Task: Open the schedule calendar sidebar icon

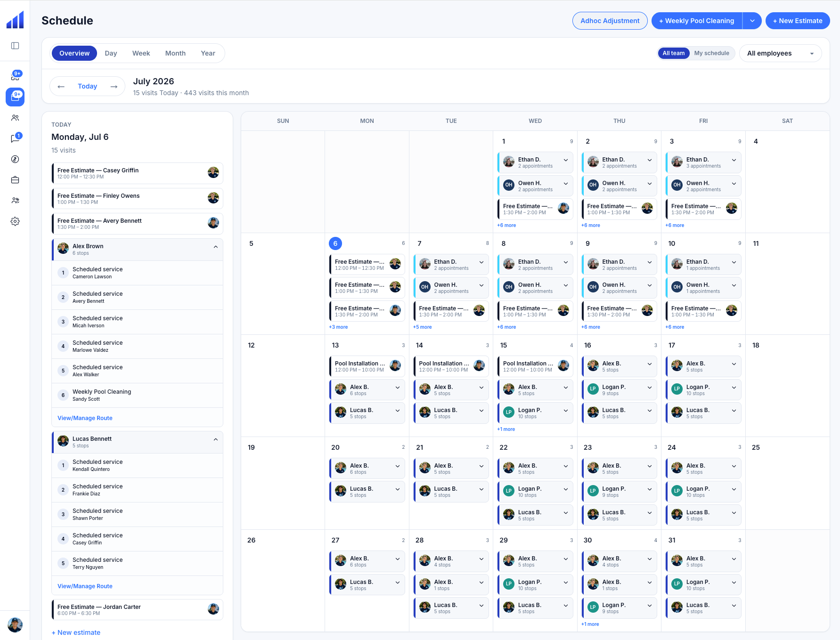Action: pyautogui.click(x=15, y=97)
